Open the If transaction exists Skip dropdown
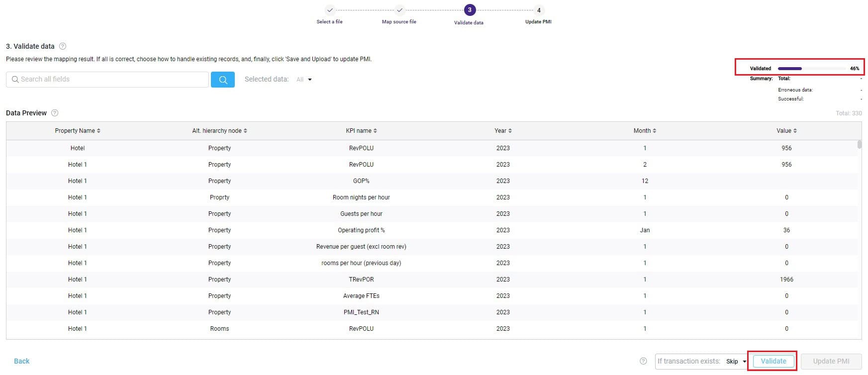Image resolution: width=868 pixels, height=375 pixels. 736,362
